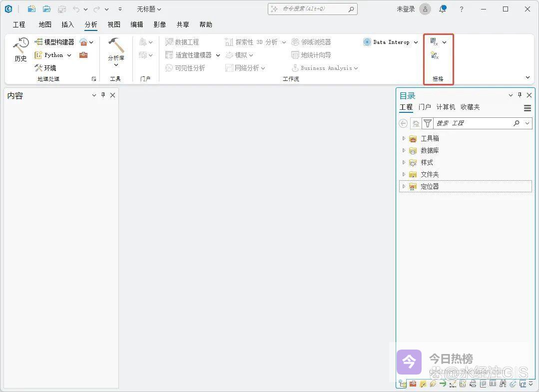Click the Open Project folder icon
The image size is (539, 392).
[x=46, y=9]
